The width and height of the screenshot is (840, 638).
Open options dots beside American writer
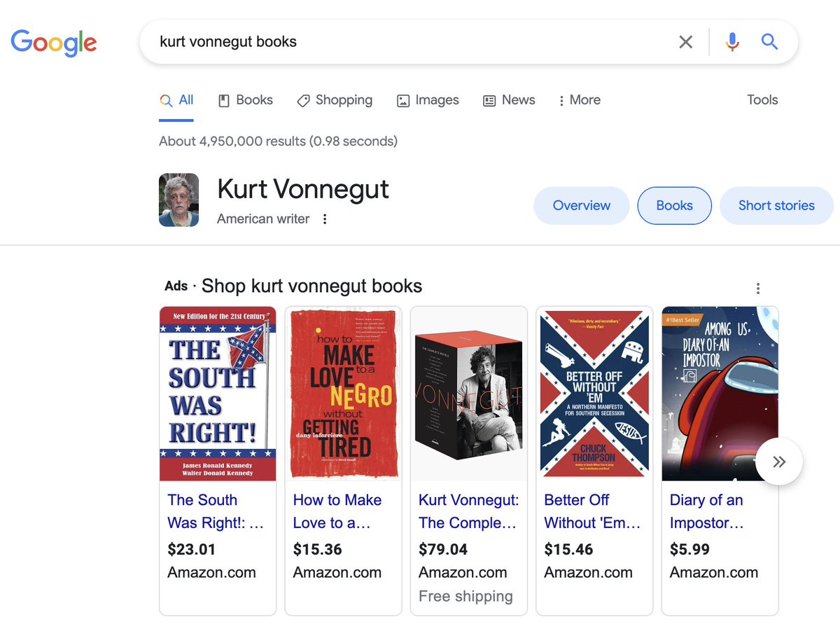[x=325, y=219]
